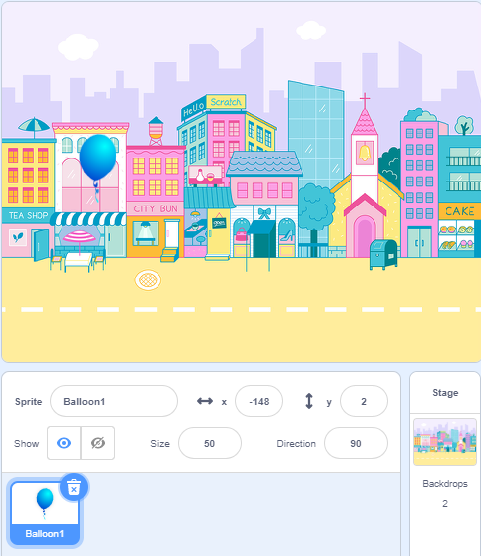Click the manhole cover on the road
Viewport: 481px width, 556px height.
tap(148, 280)
